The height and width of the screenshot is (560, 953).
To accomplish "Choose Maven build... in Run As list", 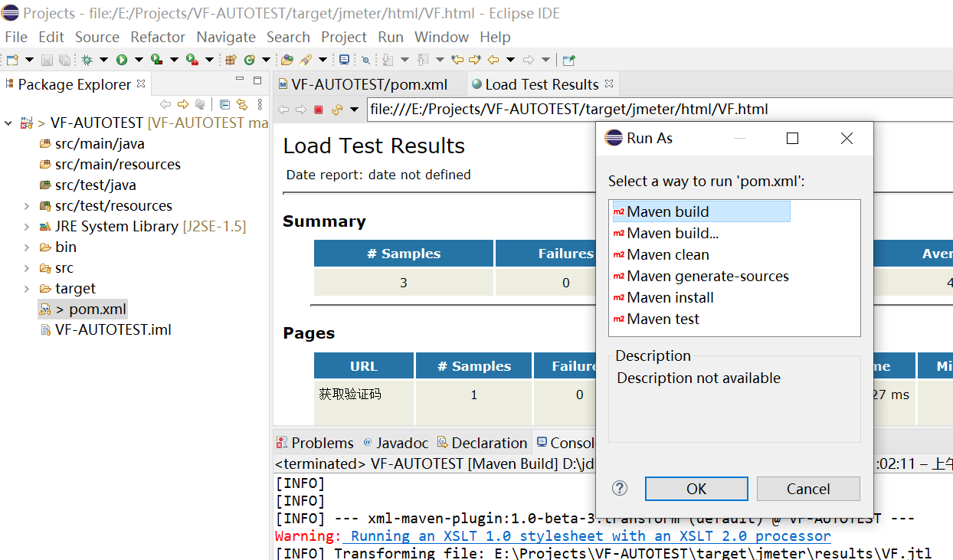I will click(x=673, y=233).
